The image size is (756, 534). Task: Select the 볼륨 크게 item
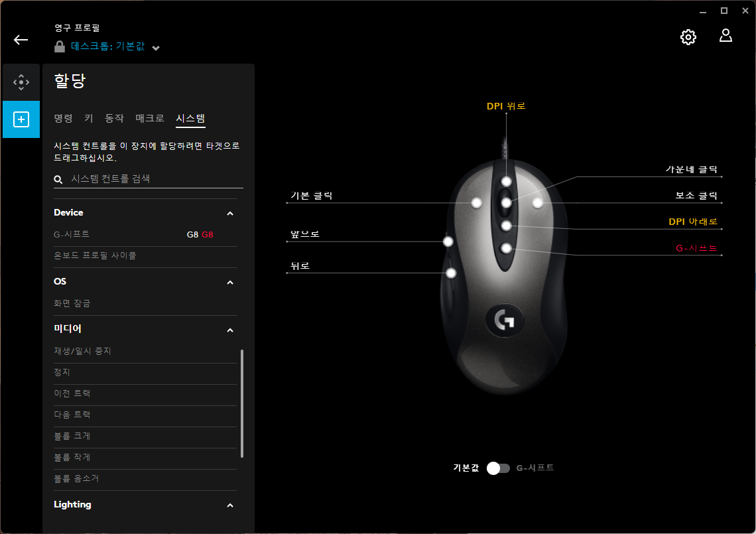[x=145, y=436]
